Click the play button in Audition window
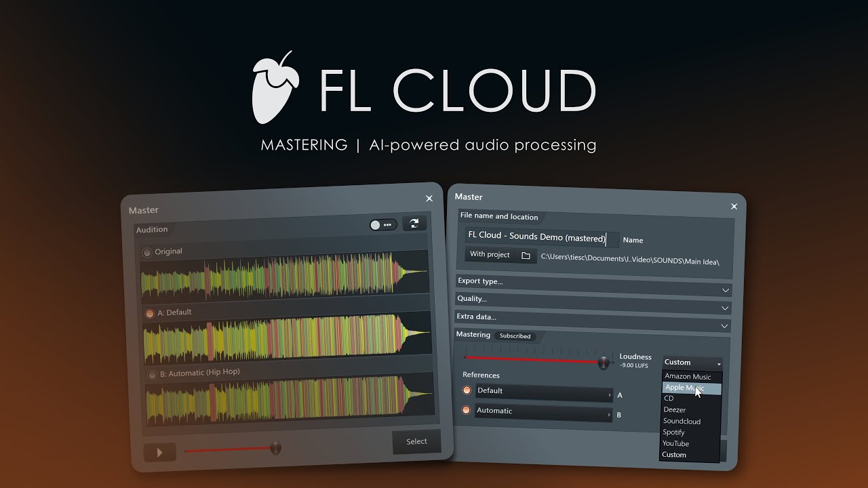This screenshot has width=868, height=488. click(x=159, y=452)
